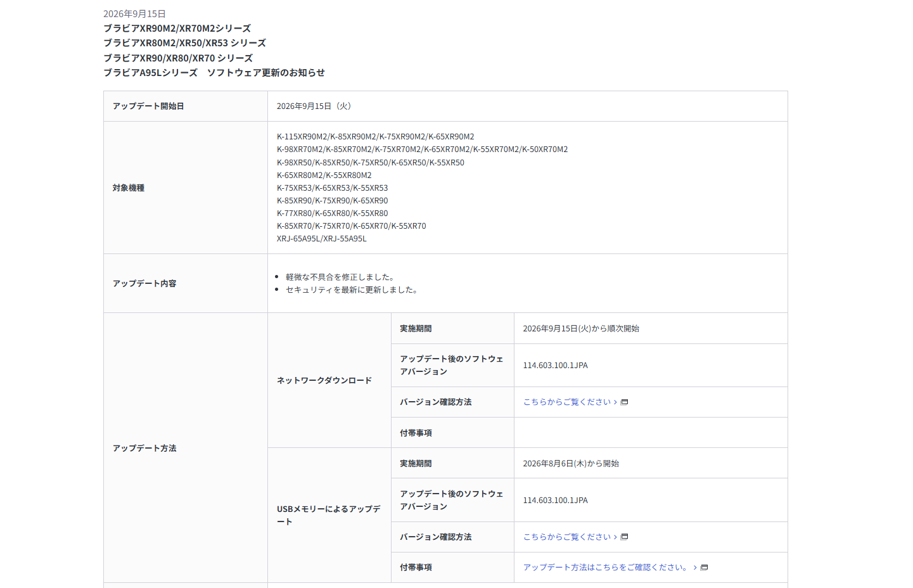913x588 pixels.
Task: Click 実施期間 label in network download section
Action: [416, 329]
